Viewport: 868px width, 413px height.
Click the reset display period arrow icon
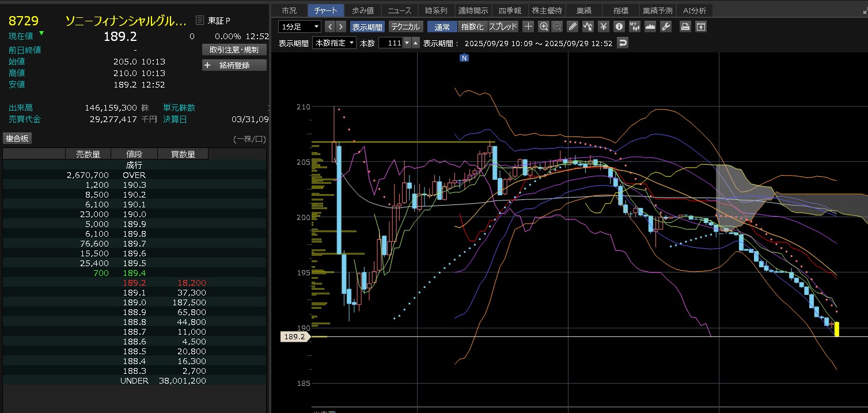(x=622, y=43)
